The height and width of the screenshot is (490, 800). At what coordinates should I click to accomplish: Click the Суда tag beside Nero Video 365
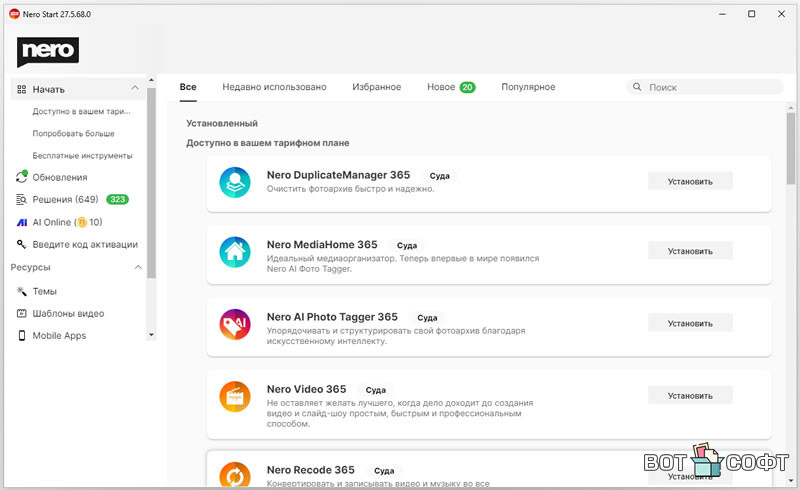click(x=376, y=390)
